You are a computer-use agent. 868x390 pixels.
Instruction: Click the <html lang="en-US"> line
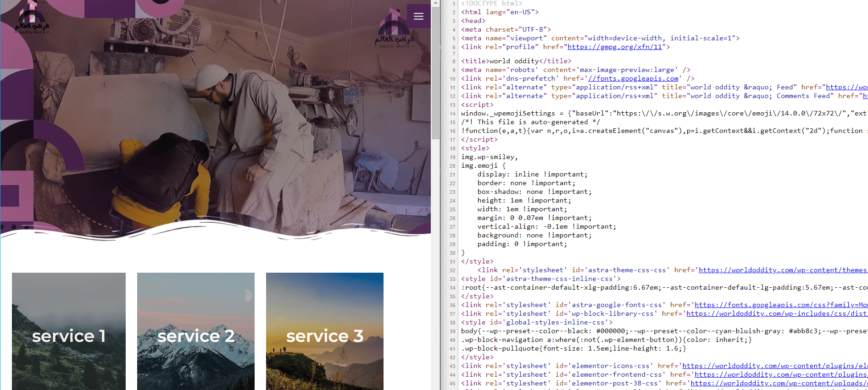500,12
